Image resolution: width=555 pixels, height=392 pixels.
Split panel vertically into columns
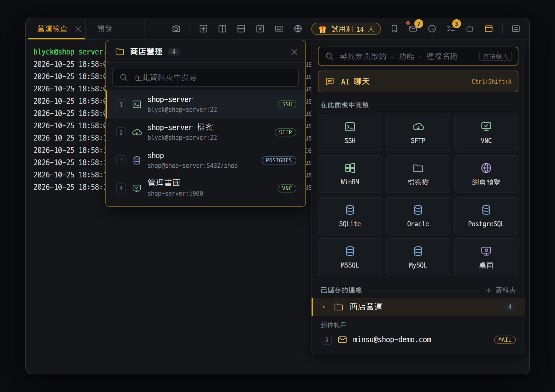(222, 29)
